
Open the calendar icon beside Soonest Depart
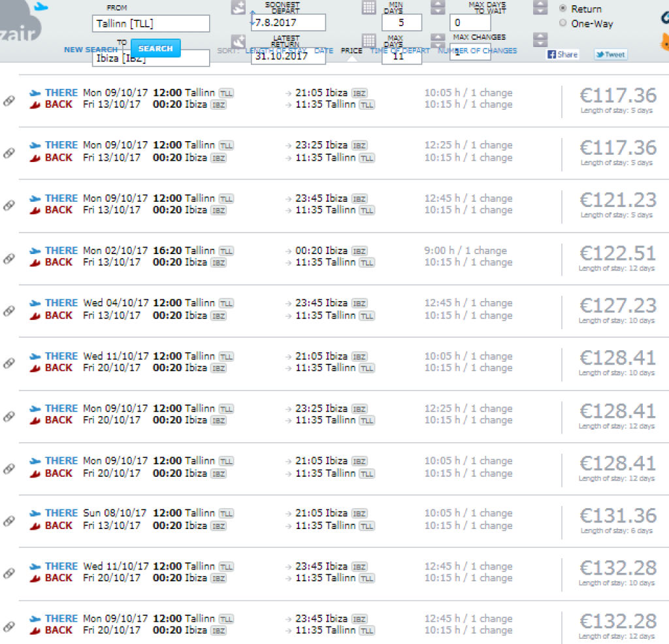coord(369,8)
